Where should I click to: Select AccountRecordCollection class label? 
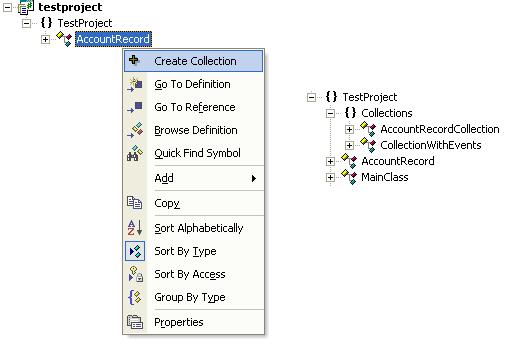440,129
